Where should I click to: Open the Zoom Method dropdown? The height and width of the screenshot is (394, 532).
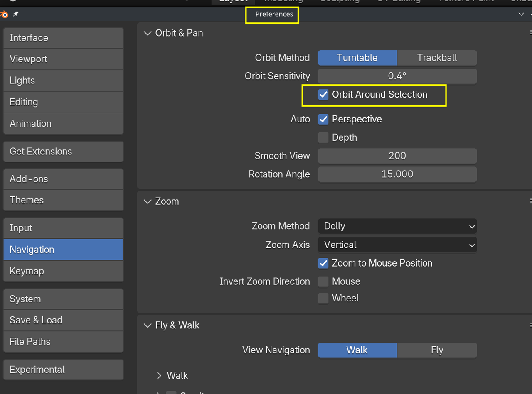397,226
